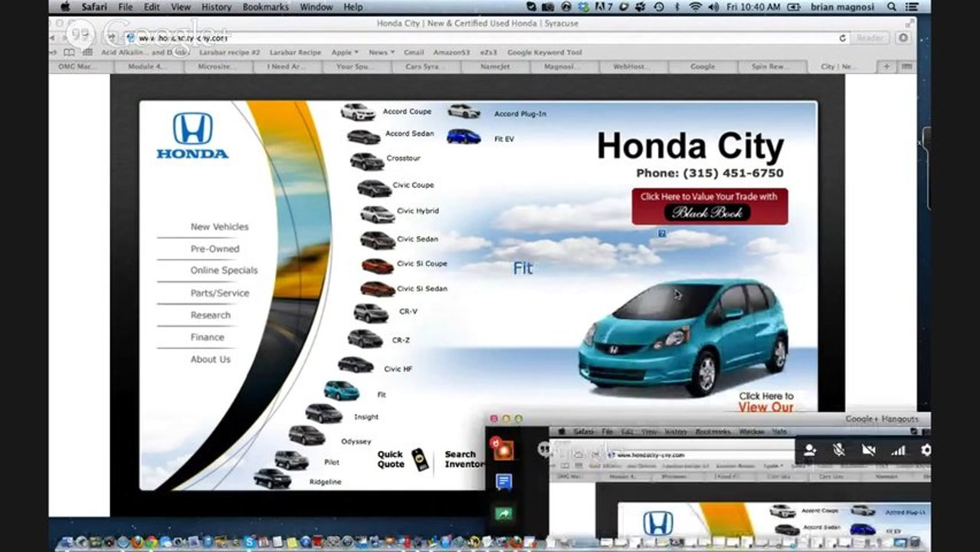Click the large teal Fit car image
The image size is (980, 552).
pyautogui.click(x=683, y=336)
